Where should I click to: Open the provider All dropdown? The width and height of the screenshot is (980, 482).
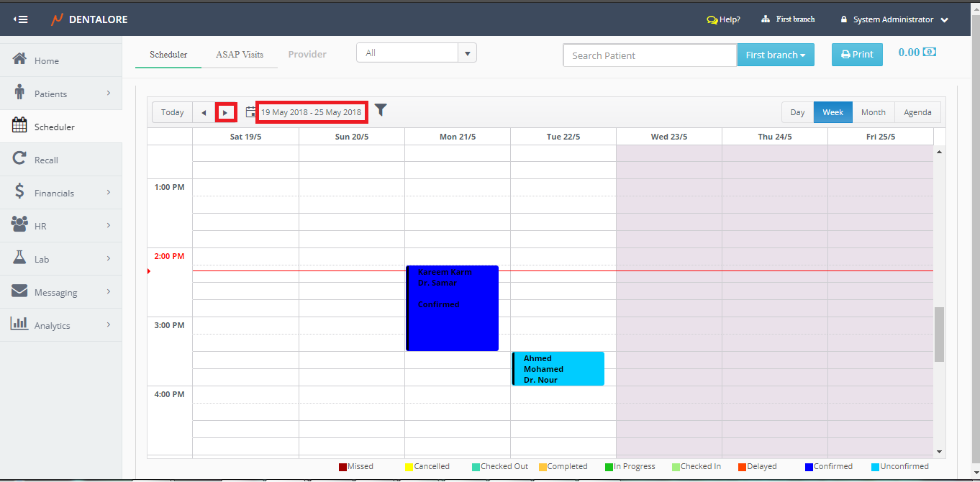pyautogui.click(x=467, y=53)
